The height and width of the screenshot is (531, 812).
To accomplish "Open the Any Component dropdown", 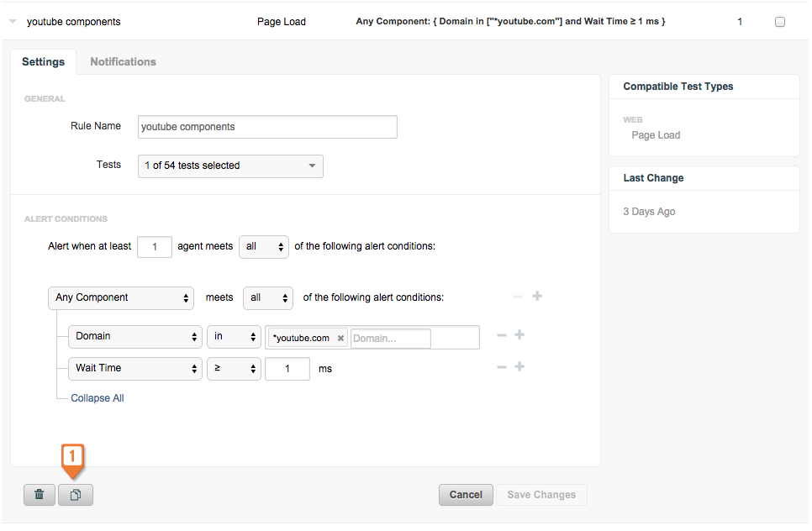I will 121,298.
